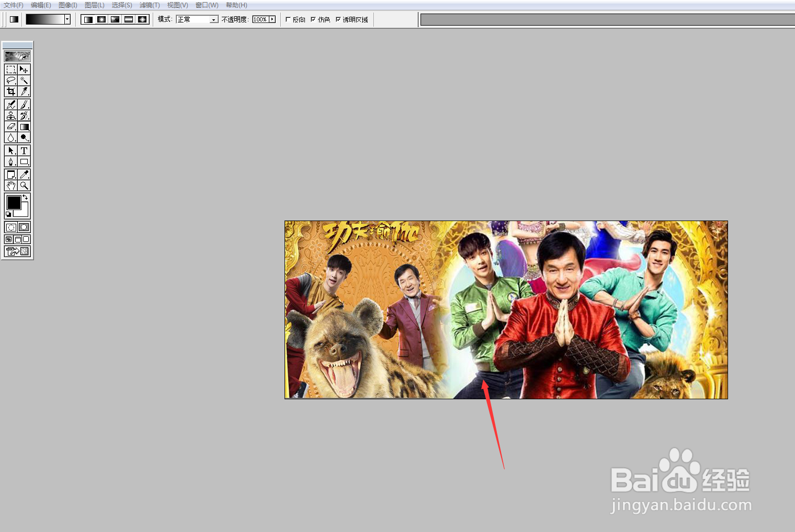Click the movie poster image canvas

(506, 310)
